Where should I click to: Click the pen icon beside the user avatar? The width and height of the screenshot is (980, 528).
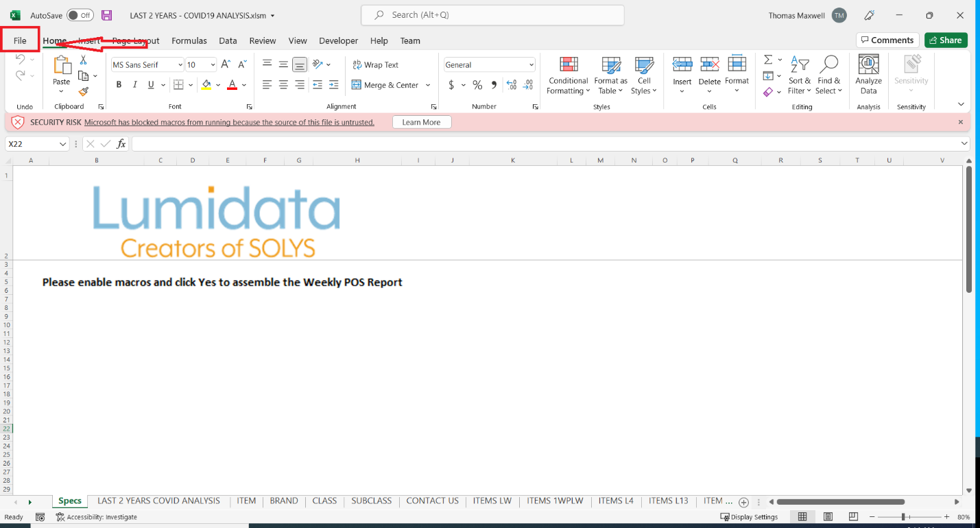point(870,15)
